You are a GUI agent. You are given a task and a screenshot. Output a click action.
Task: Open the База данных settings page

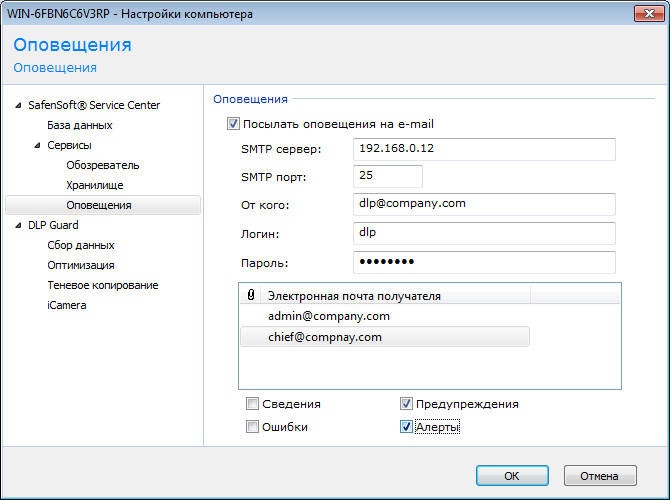[79, 125]
